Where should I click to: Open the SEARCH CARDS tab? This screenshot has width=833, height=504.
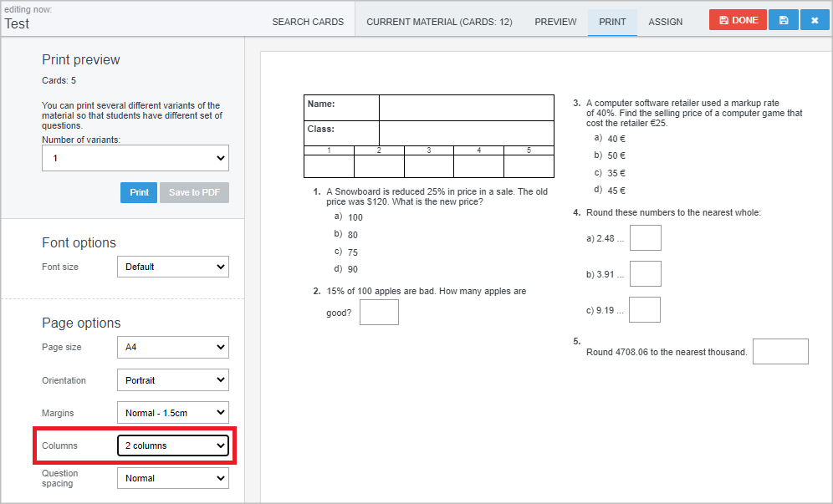tap(308, 22)
